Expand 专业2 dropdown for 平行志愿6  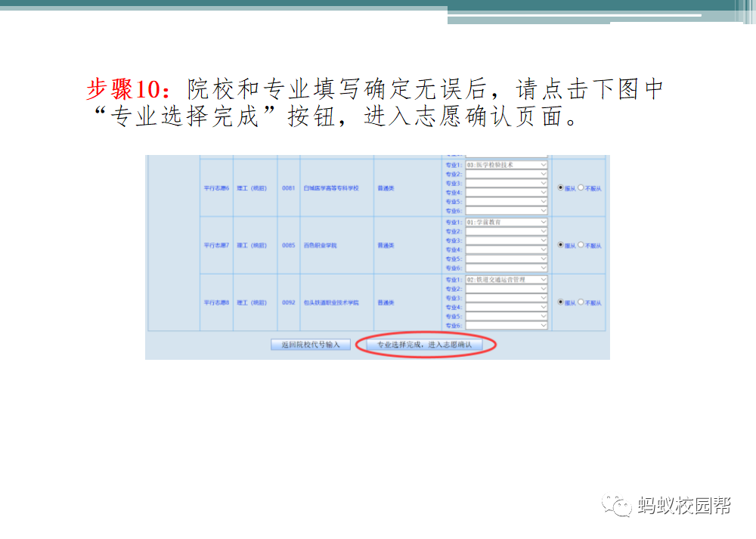point(506,174)
